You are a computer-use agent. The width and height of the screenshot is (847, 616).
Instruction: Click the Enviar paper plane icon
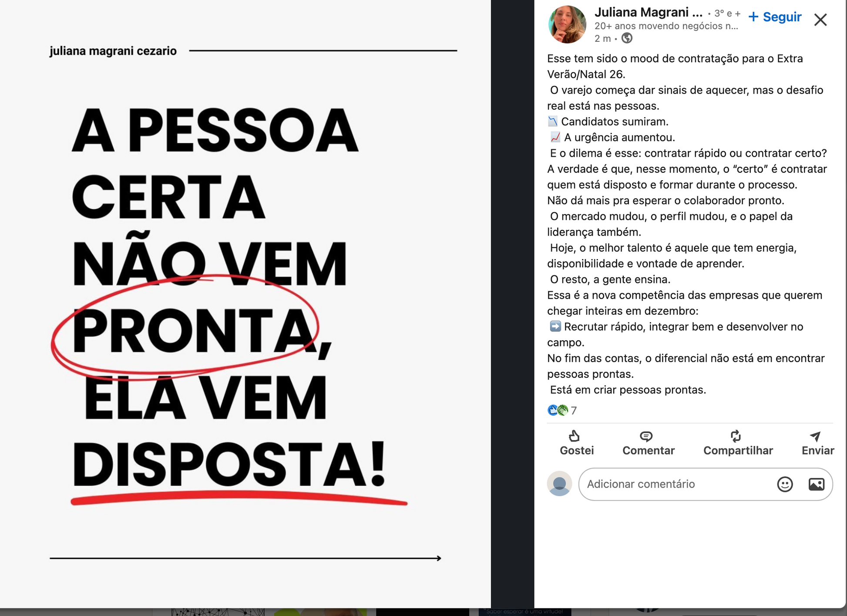(815, 436)
